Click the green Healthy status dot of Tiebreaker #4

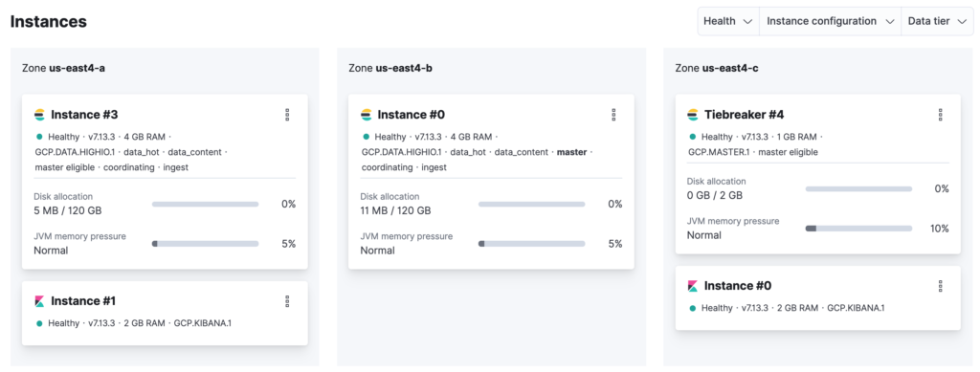[692, 137]
